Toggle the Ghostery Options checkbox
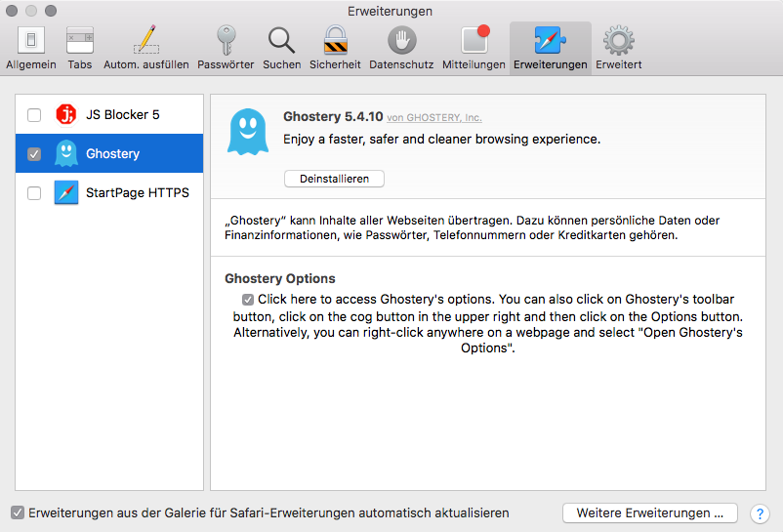Viewport: 783px width, 532px height. point(248,300)
